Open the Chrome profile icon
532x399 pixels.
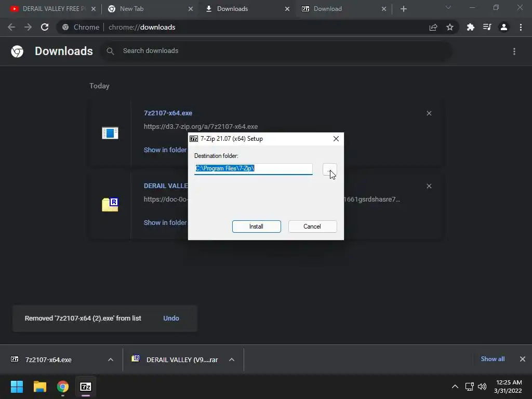point(504,27)
